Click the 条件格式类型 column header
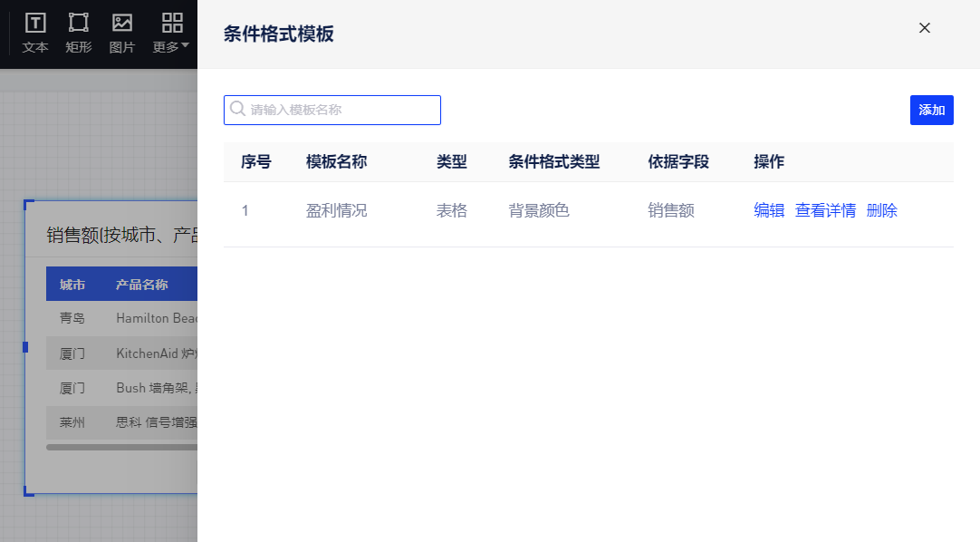 553,162
